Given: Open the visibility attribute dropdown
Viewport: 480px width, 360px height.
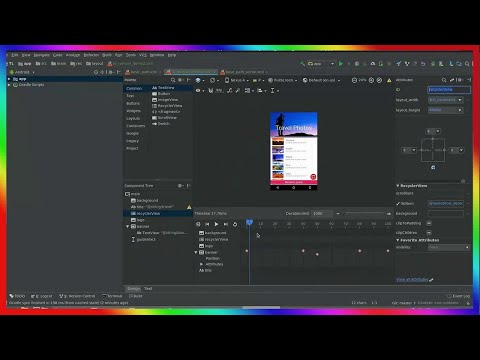Looking at the screenshot, I should pyautogui.click(x=449, y=247).
